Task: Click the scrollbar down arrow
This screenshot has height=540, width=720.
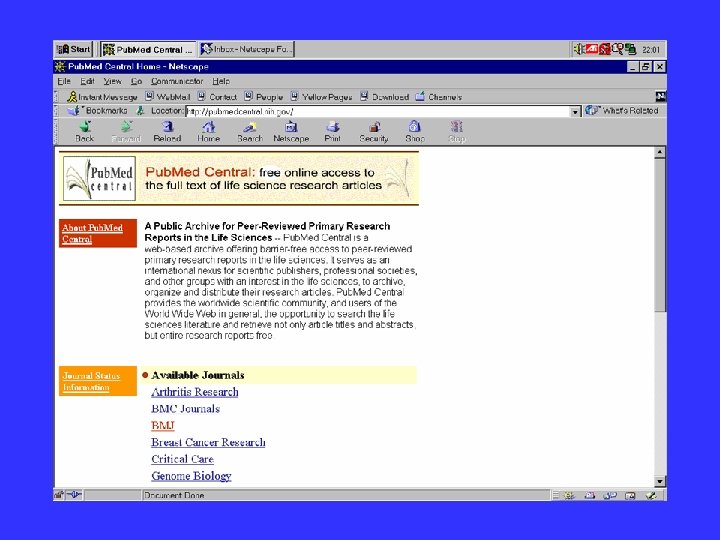Action: 660,481
